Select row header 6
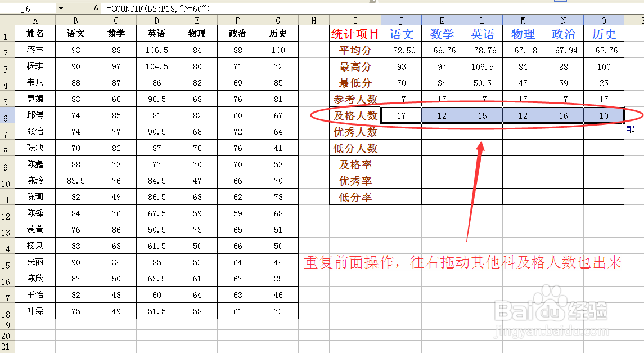This screenshot has width=644, height=353. (x=7, y=115)
